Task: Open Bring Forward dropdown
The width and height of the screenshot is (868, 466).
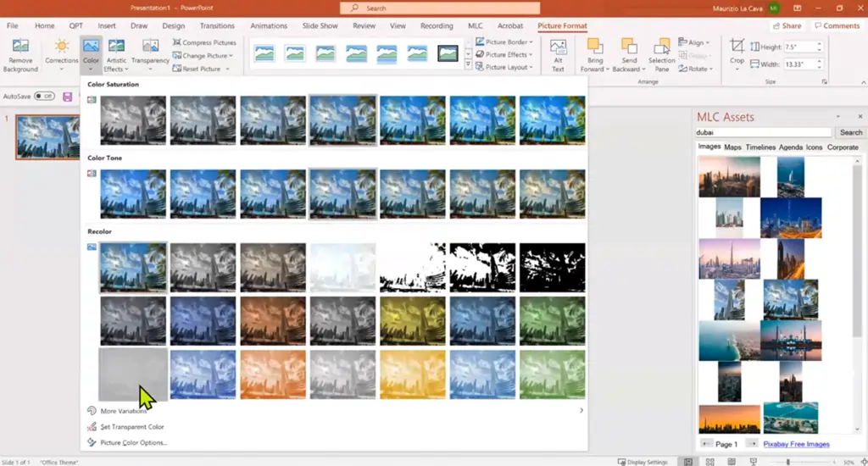Action: (x=608, y=69)
